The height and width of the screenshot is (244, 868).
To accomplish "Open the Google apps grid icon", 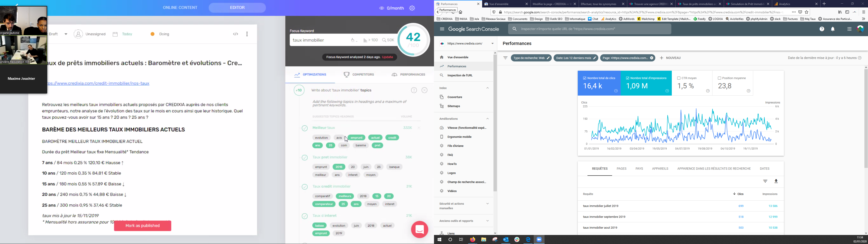I will (849, 29).
